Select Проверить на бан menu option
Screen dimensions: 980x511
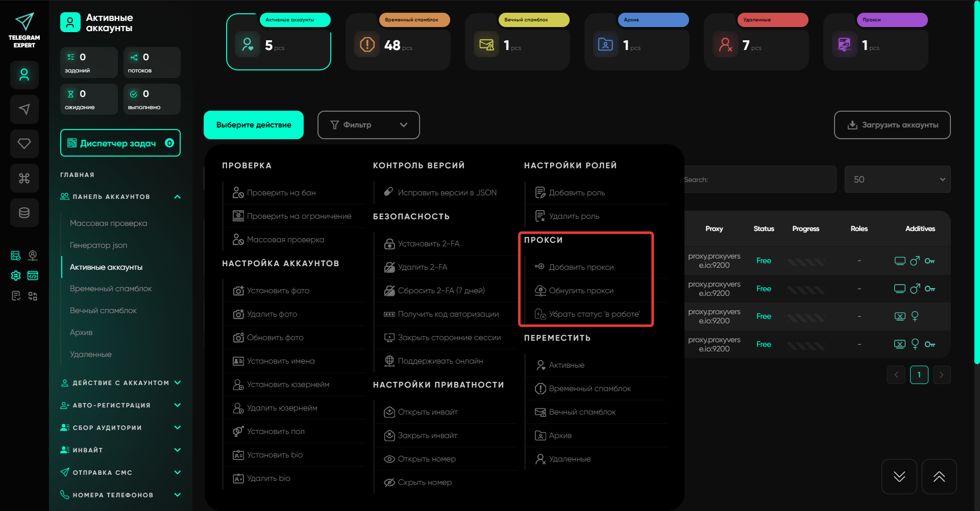coord(281,193)
